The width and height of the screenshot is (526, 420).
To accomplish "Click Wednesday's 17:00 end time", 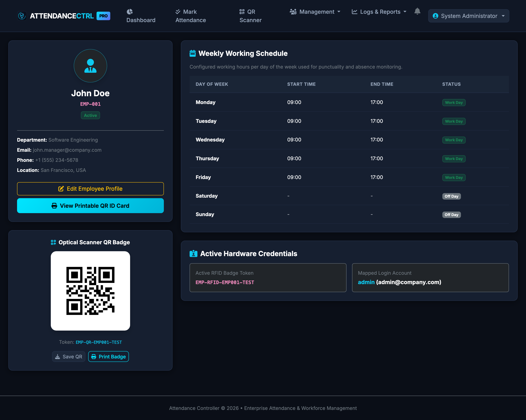I will coord(377,140).
